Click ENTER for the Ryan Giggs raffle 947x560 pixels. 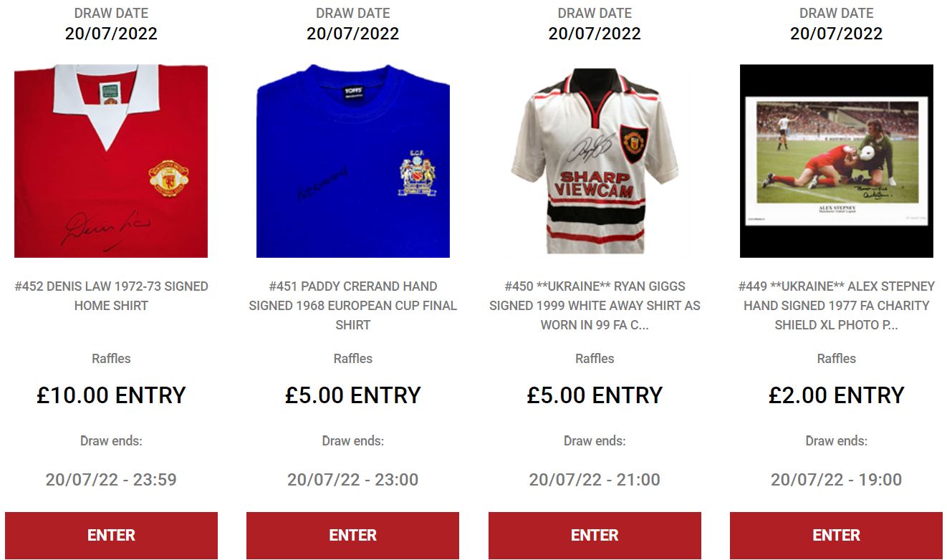coord(595,535)
